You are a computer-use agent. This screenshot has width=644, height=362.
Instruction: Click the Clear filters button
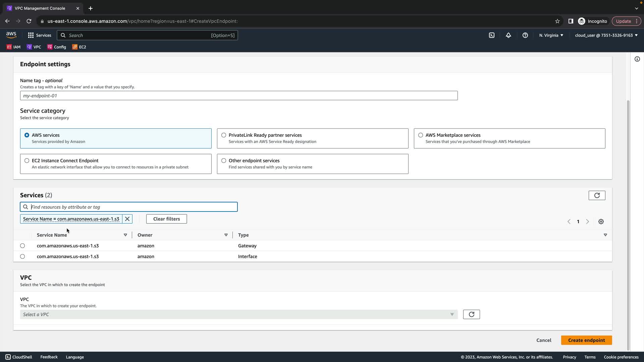click(x=166, y=219)
